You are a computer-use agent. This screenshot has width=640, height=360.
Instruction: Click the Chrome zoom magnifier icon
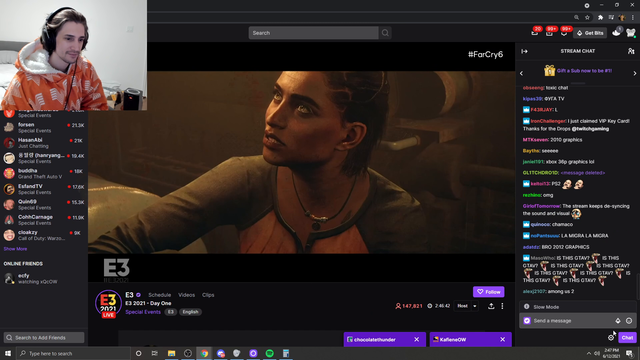point(576,18)
